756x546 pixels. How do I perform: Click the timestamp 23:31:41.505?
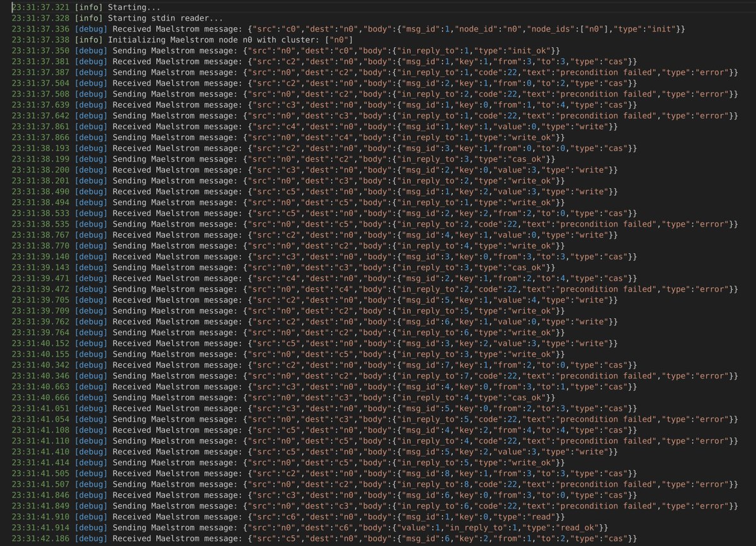coord(41,472)
